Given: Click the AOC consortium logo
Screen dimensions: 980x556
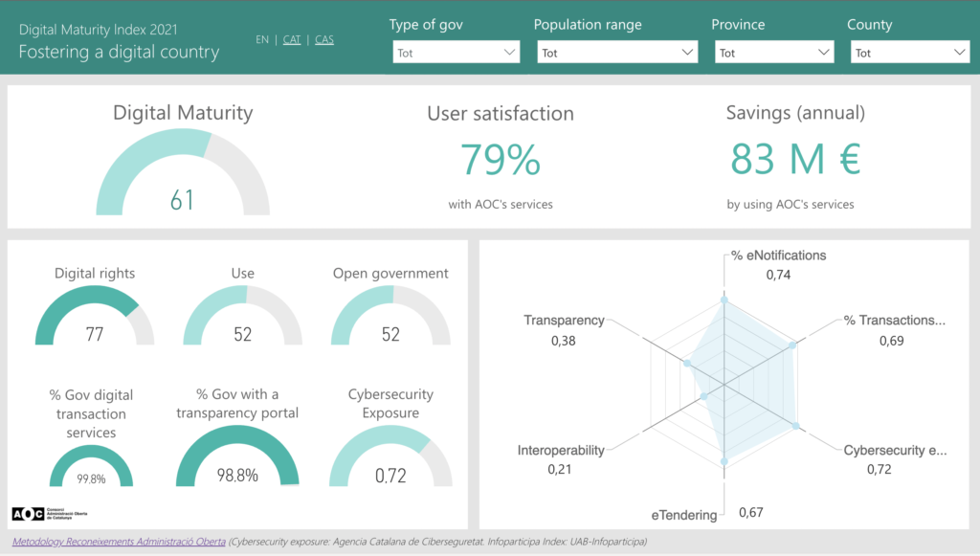Looking at the screenshot, I should pos(50,514).
